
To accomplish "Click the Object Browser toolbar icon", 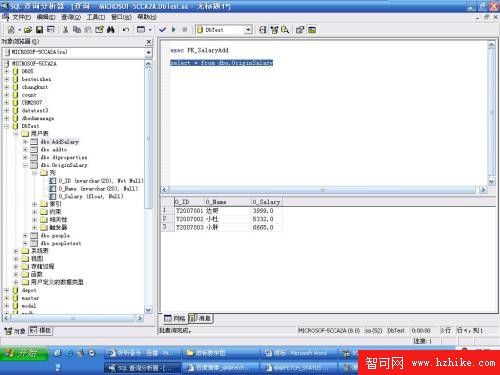I will click(274, 30).
